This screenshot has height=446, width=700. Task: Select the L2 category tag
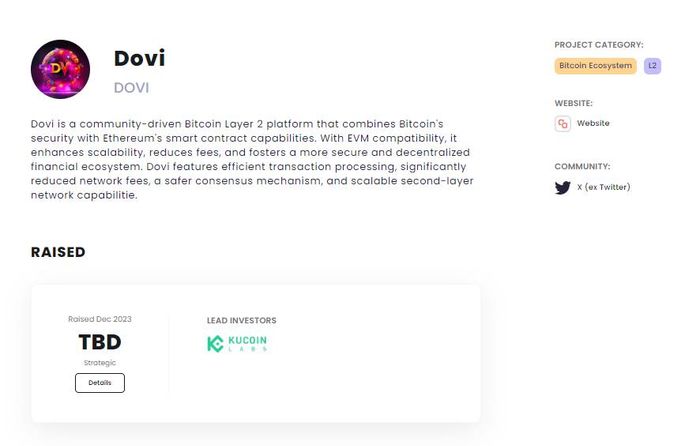click(652, 66)
